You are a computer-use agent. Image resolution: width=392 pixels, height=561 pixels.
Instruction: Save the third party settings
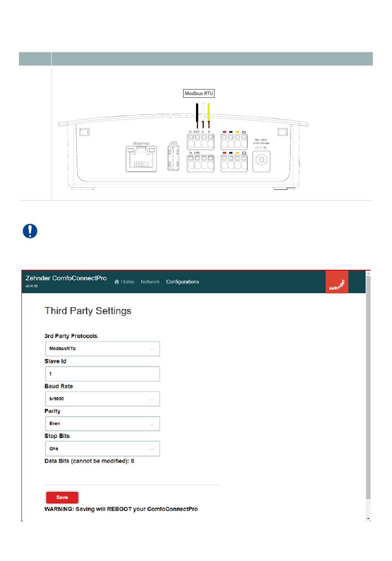(62, 497)
